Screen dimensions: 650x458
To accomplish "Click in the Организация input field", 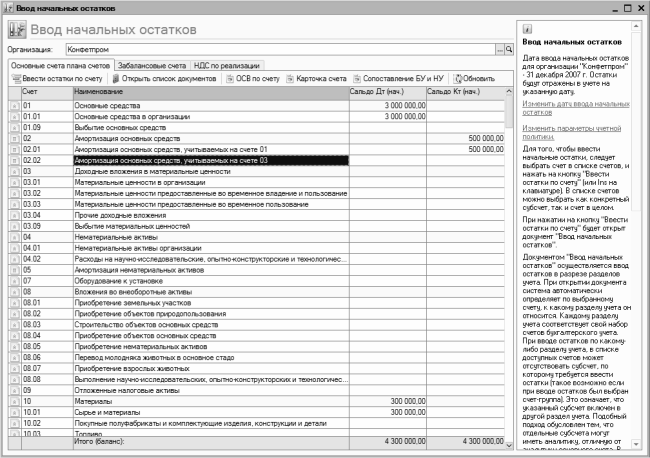I will [x=280, y=49].
